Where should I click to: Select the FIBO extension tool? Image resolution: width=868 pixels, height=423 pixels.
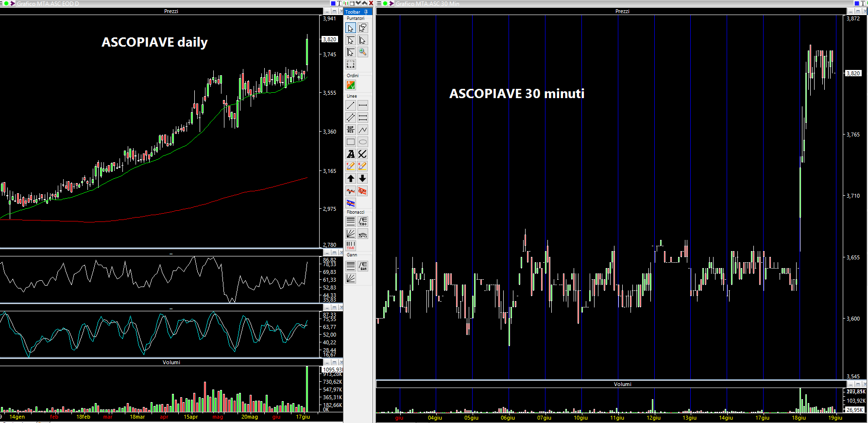363,221
